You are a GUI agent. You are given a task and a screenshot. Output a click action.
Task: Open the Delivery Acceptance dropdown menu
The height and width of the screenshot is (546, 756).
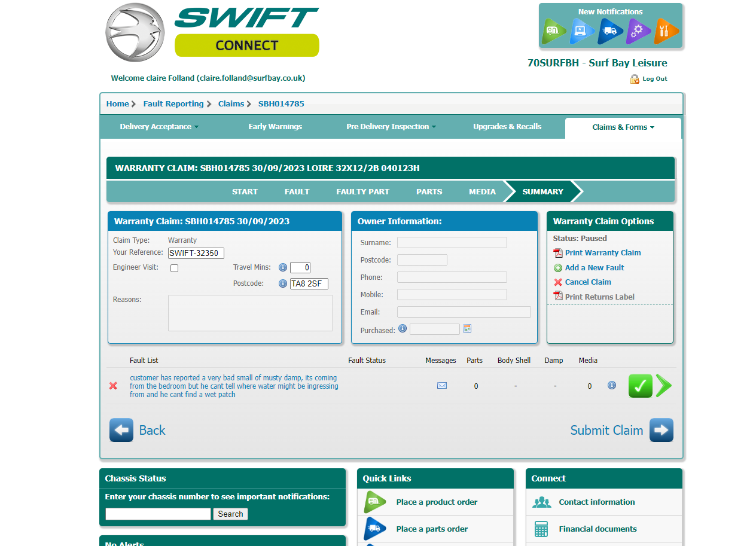pyautogui.click(x=159, y=127)
